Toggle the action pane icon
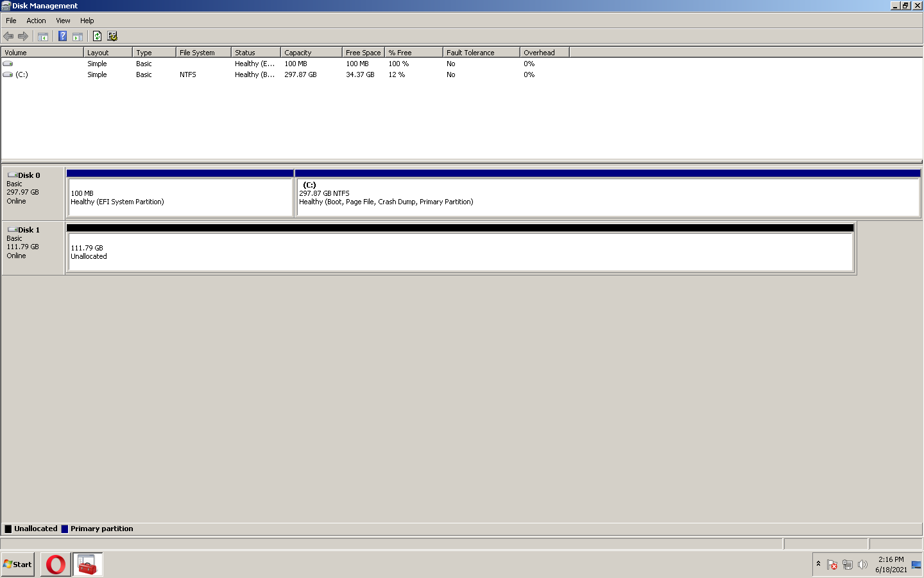924x578 pixels. click(x=78, y=36)
